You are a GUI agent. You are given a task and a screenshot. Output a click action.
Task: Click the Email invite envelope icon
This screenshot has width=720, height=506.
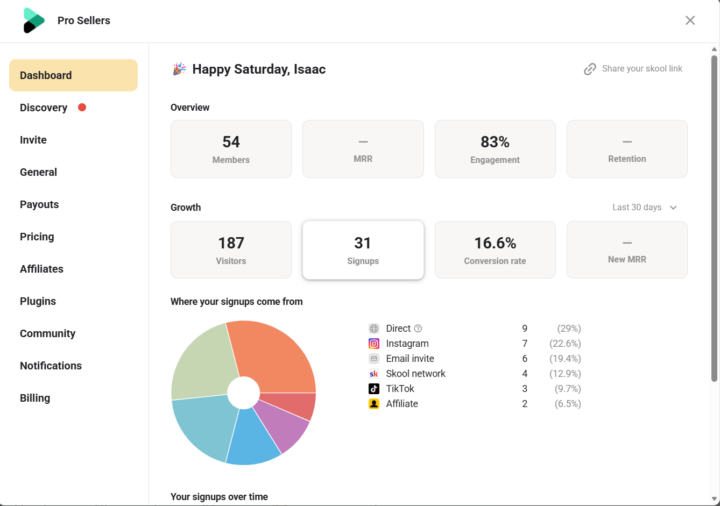click(374, 359)
